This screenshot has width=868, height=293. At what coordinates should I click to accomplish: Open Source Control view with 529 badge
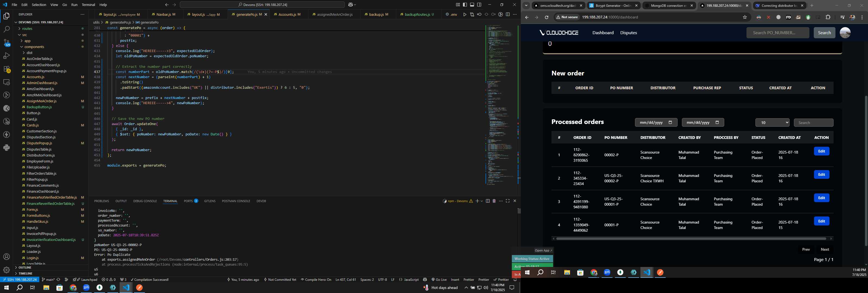click(x=7, y=43)
